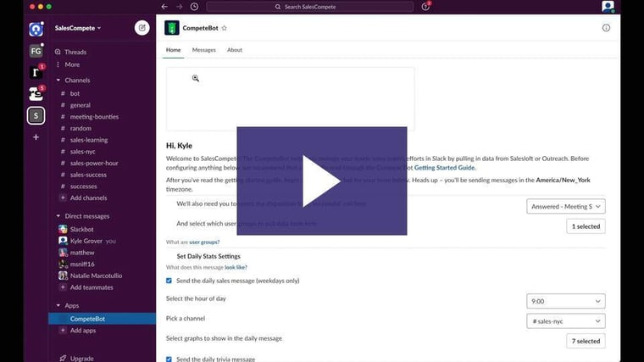Switch to the About tab
The width and height of the screenshot is (644, 362).
coord(235,50)
